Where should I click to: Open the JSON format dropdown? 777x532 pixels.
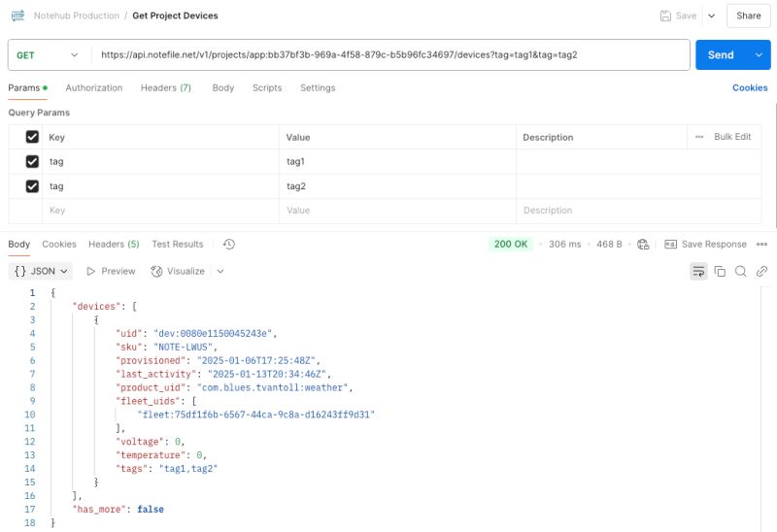(43, 272)
